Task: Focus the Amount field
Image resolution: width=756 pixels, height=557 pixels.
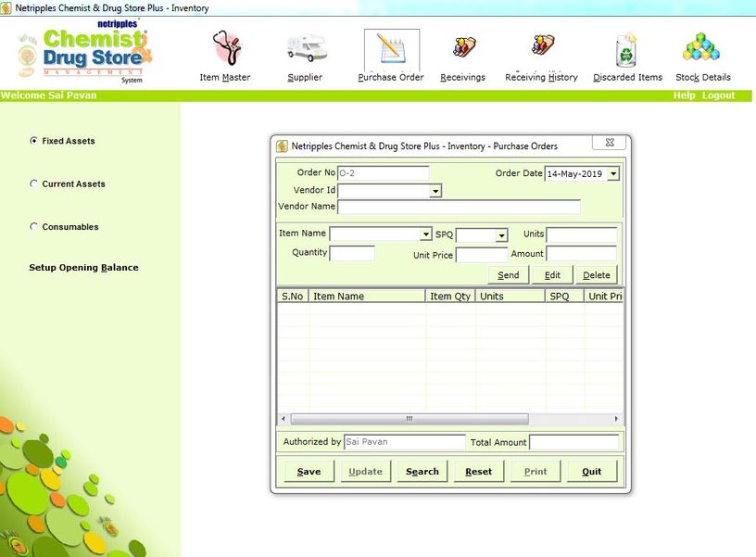Action: (582, 254)
